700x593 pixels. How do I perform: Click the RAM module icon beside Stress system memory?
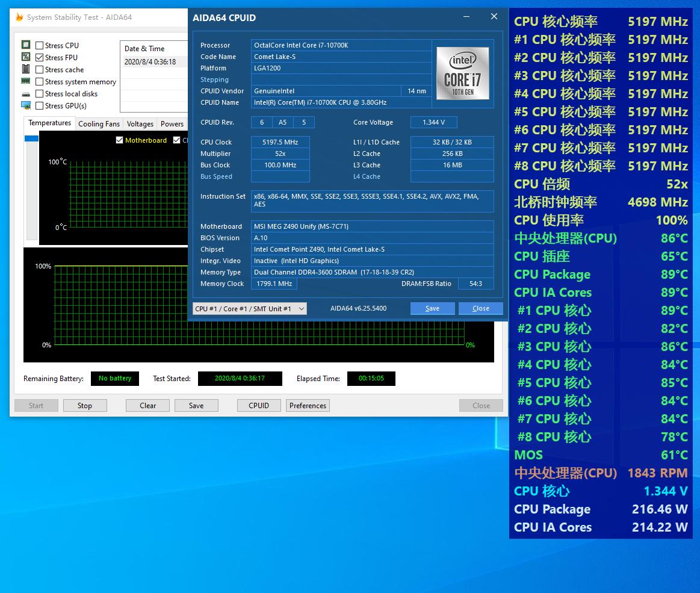26,81
